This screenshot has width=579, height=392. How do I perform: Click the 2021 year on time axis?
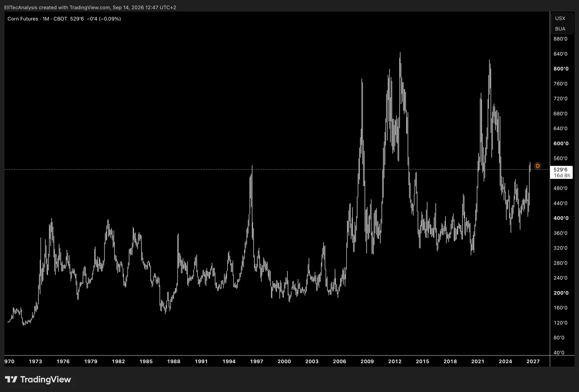click(x=478, y=361)
